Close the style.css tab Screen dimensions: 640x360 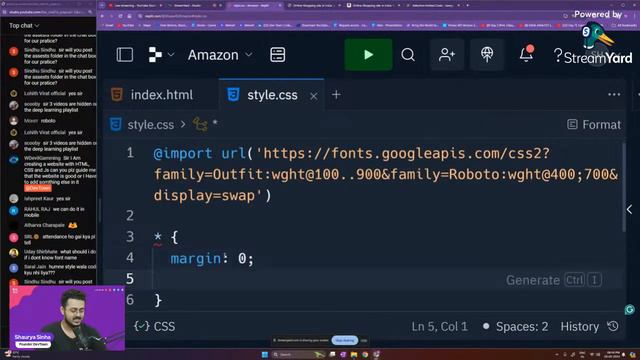[313, 96]
